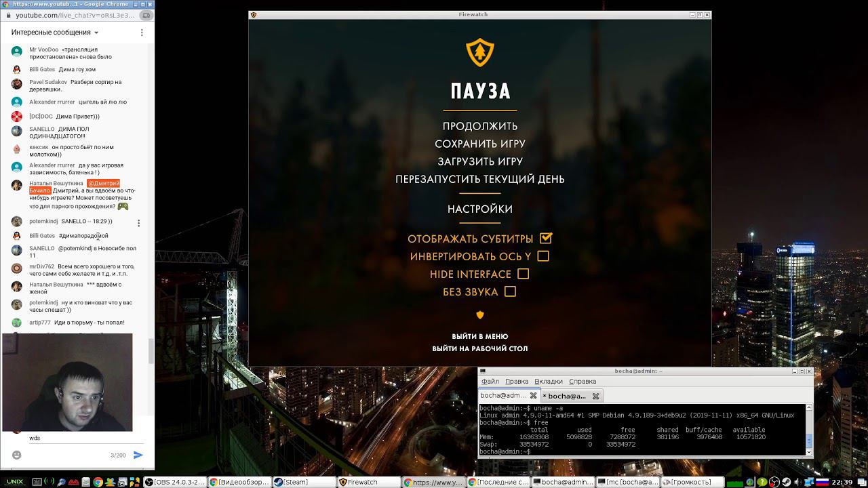The width and height of the screenshot is (868, 488).
Task: Click the @Дмитрий Бачило mention in chat
Action: pos(74,186)
